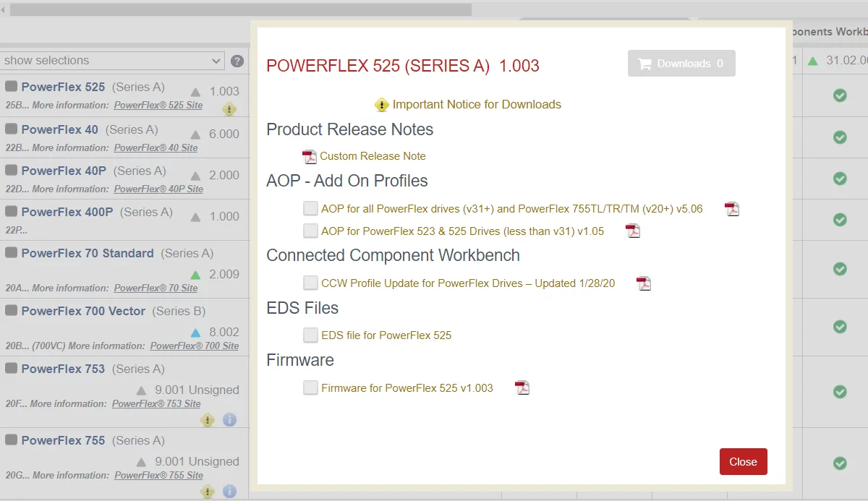Image resolution: width=868 pixels, height=501 pixels.
Task: Click the PowerFlex 700 Vector product name
Action: (83, 312)
